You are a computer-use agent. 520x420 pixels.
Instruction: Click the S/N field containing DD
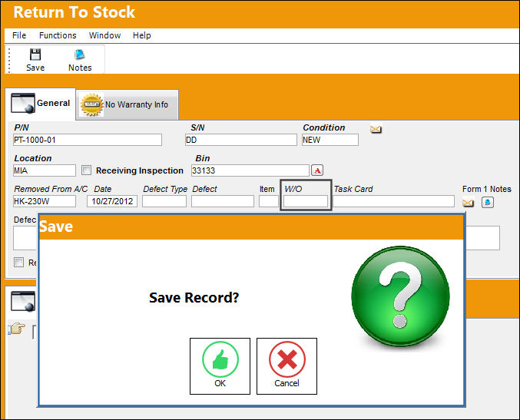pyautogui.click(x=240, y=140)
